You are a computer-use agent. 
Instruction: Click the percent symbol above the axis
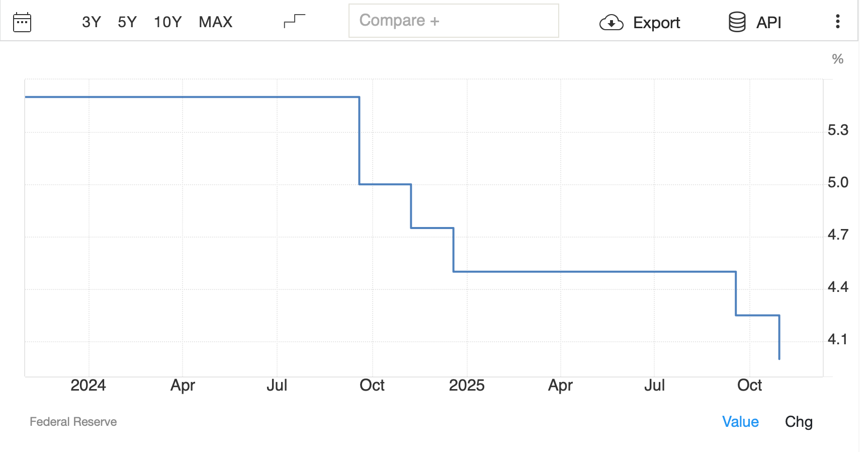click(x=838, y=59)
